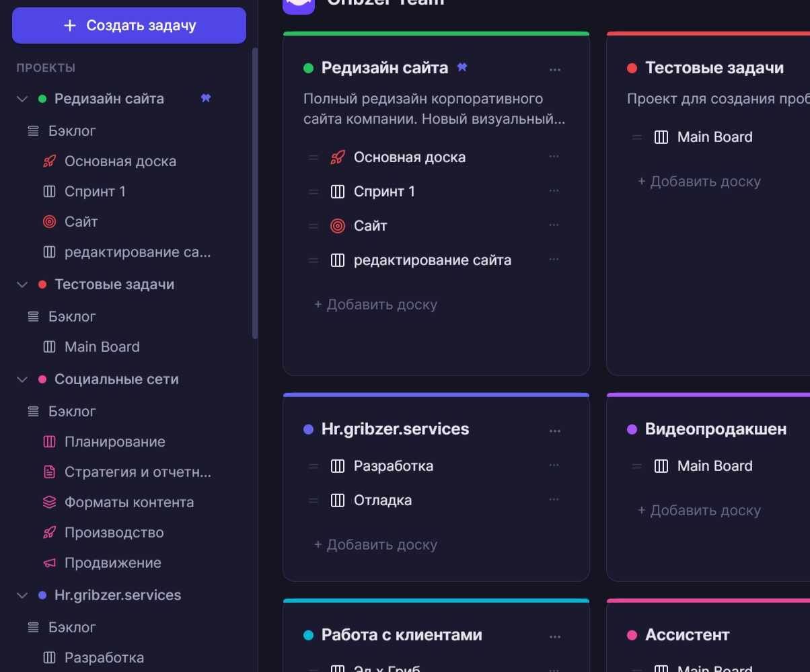Click the sidebar vertical scrollbar
This screenshot has height=672, width=810.
(255, 195)
